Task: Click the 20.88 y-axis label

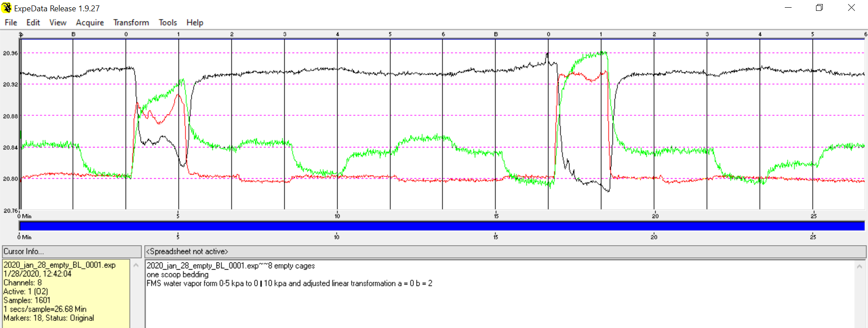Action: coord(10,116)
